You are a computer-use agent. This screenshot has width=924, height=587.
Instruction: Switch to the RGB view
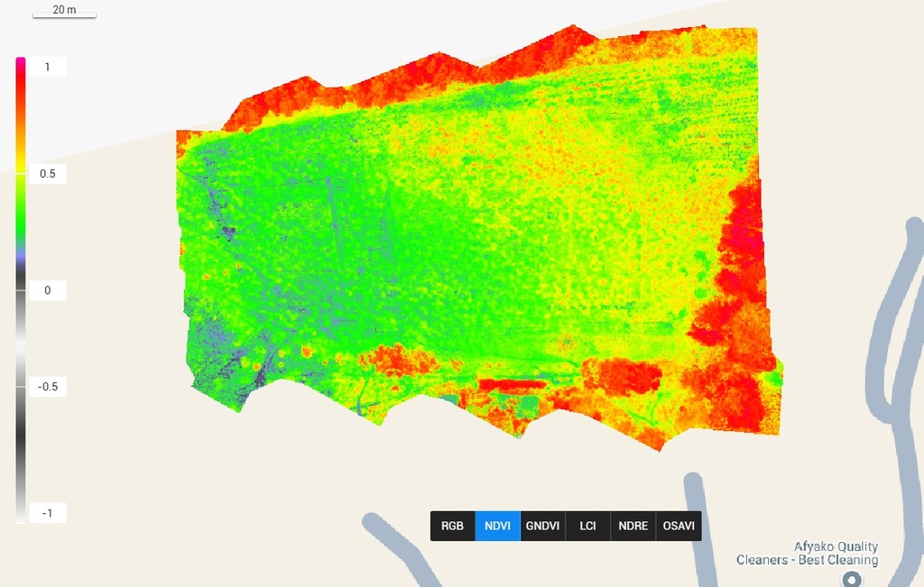click(452, 526)
